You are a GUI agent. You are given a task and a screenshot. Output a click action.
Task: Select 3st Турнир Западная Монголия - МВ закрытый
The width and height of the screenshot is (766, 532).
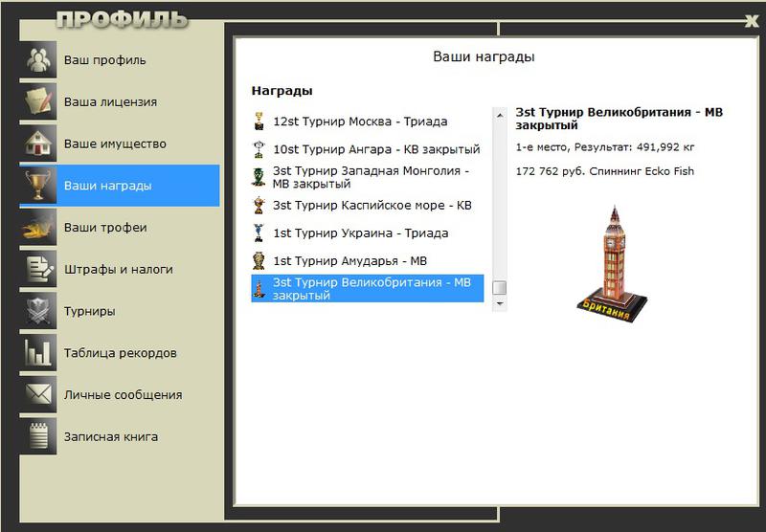pos(368,177)
